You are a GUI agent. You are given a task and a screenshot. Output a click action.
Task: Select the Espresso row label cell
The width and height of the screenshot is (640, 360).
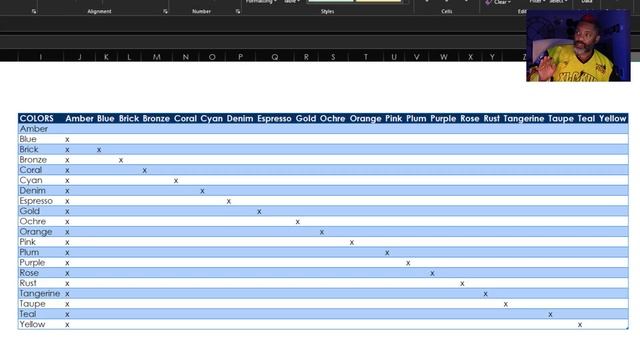[x=41, y=201]
